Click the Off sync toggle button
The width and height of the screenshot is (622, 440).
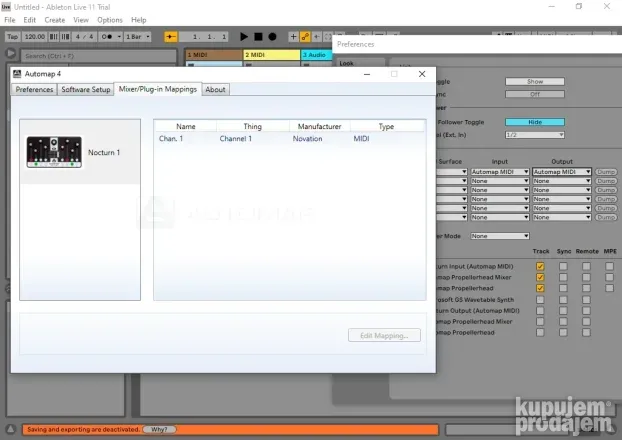(x=535, y=94)
